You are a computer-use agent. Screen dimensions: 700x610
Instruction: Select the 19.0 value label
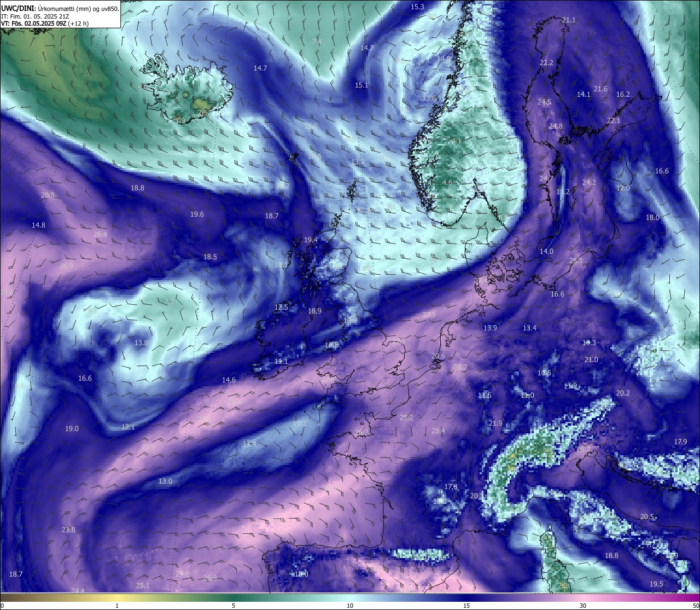point(72,428)
